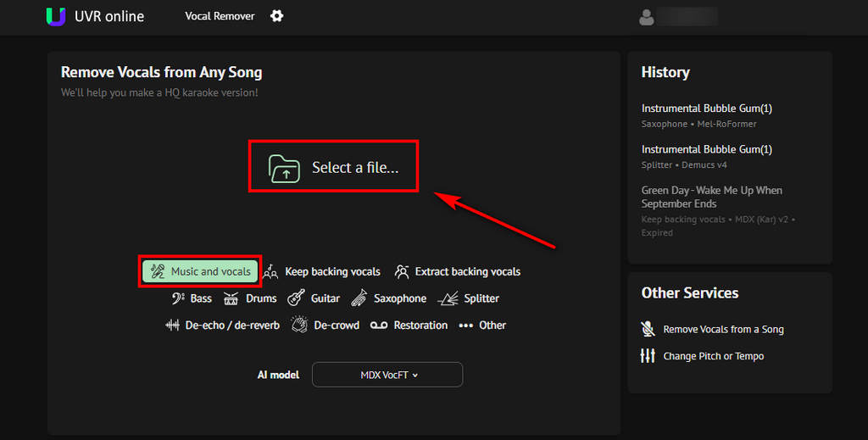Select the Saxophone instrument icon
The width and height of the screenshot is (868, 440).
[x=359, y=298]
